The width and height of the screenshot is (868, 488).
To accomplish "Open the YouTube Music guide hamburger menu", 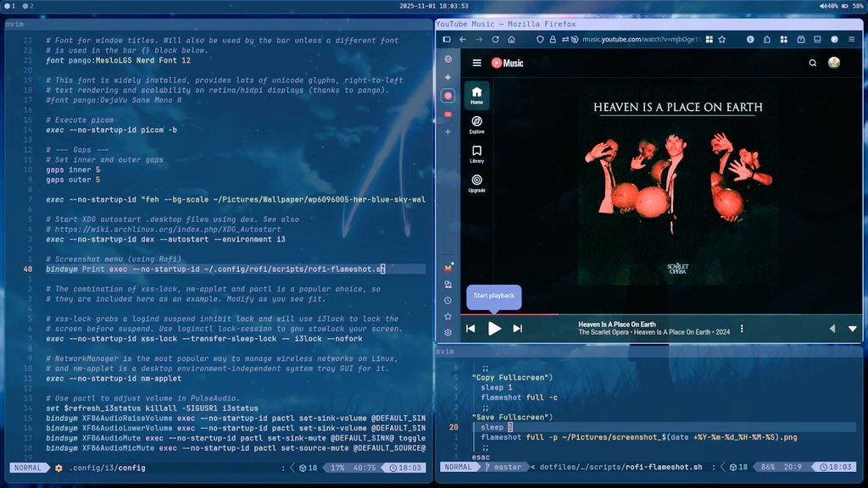I will (476, 63).
